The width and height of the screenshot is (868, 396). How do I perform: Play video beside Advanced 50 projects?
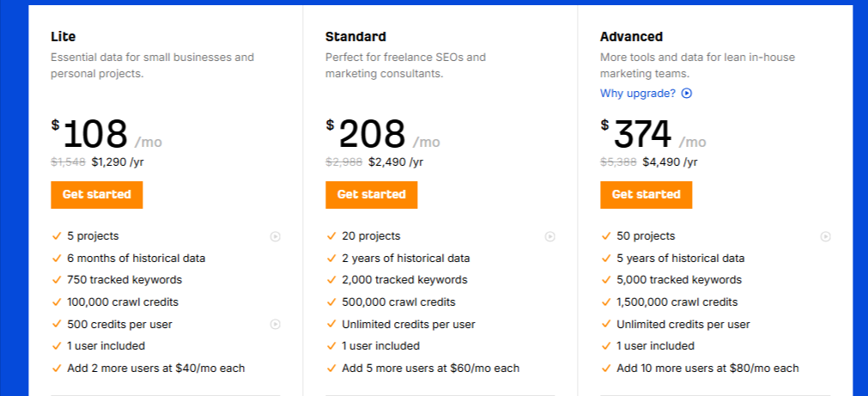(825, 237)
